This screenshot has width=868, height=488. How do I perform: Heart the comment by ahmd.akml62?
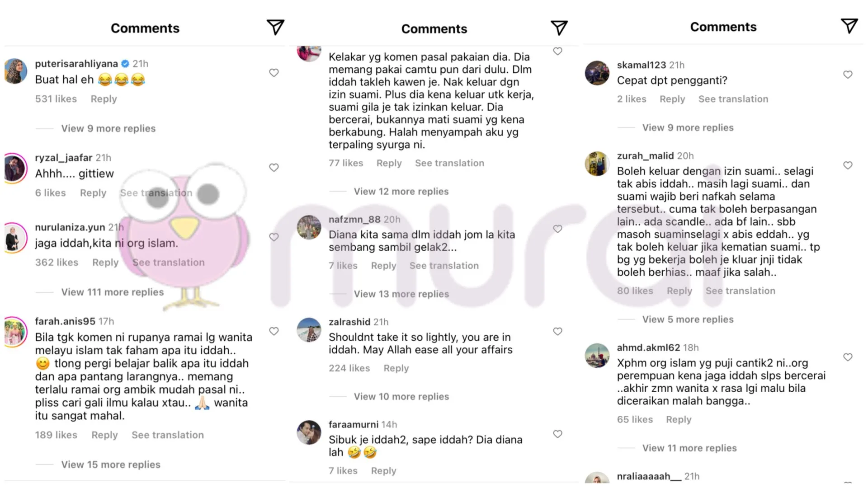[x=848, y=357]
